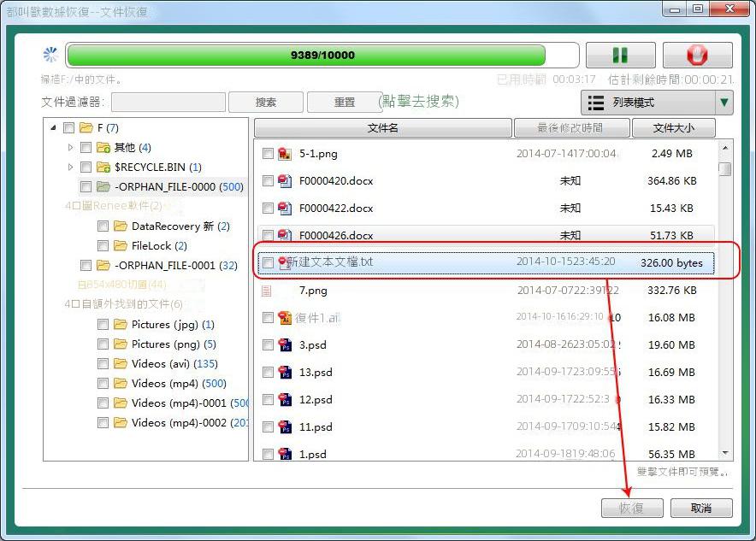Click the list mode icon with three lines

(x=596, y=103)
